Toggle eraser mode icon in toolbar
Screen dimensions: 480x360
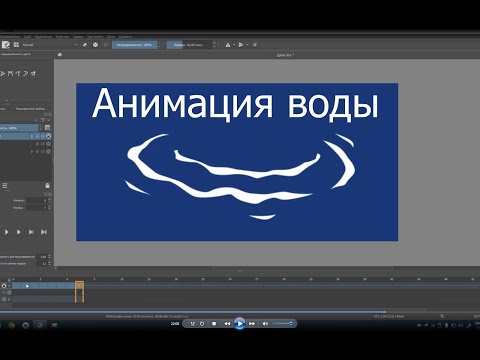pyautogui.click(x=85, y=45)
